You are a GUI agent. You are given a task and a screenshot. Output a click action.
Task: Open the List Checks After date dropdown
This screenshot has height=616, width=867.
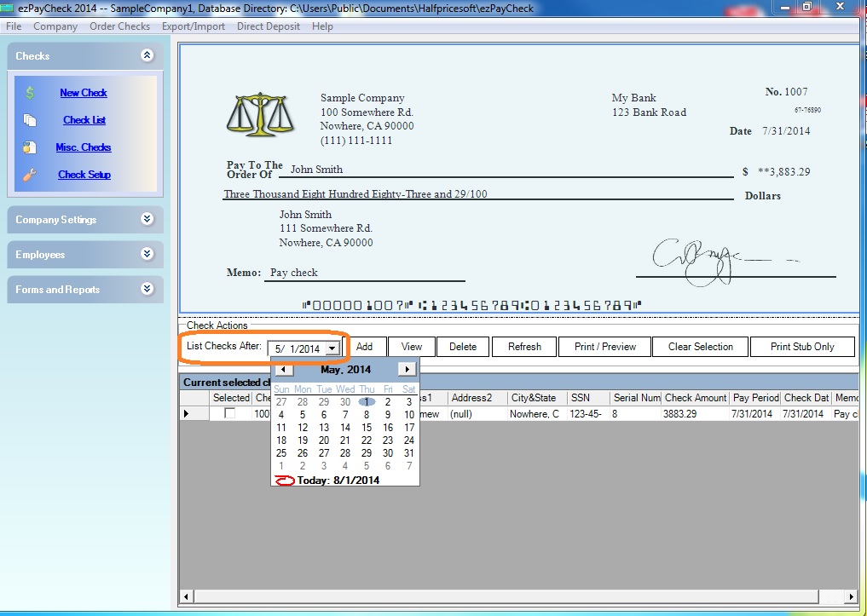[x=332, y=347]
